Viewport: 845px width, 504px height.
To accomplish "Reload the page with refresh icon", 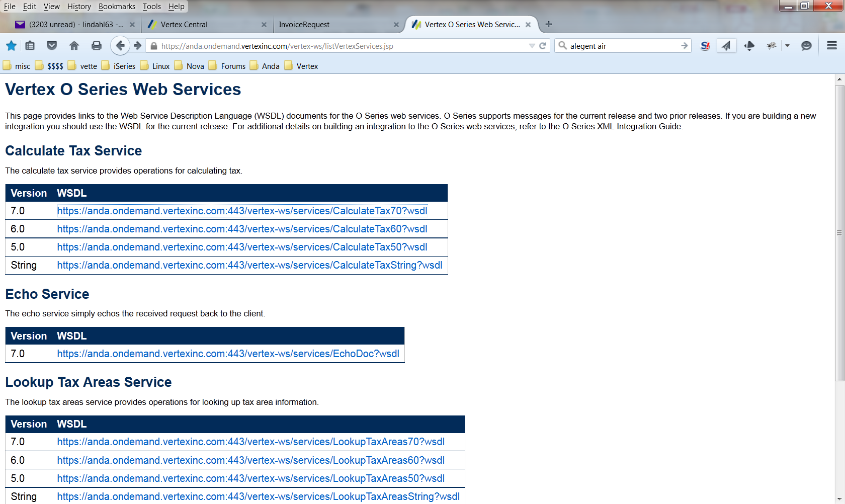I will tap(543, 46).
